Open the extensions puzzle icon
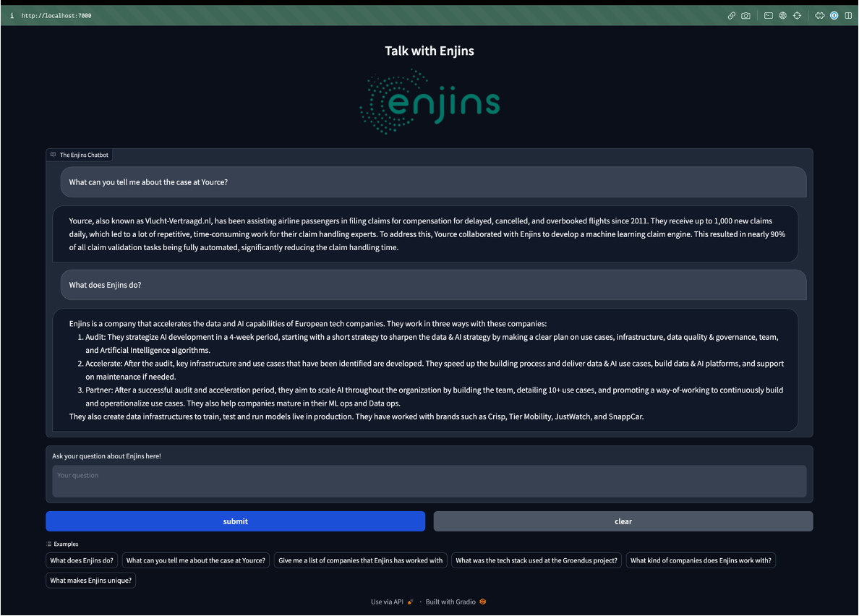This screenshot has height=616, width=859. pyautogui.click(x=819, y=16)
